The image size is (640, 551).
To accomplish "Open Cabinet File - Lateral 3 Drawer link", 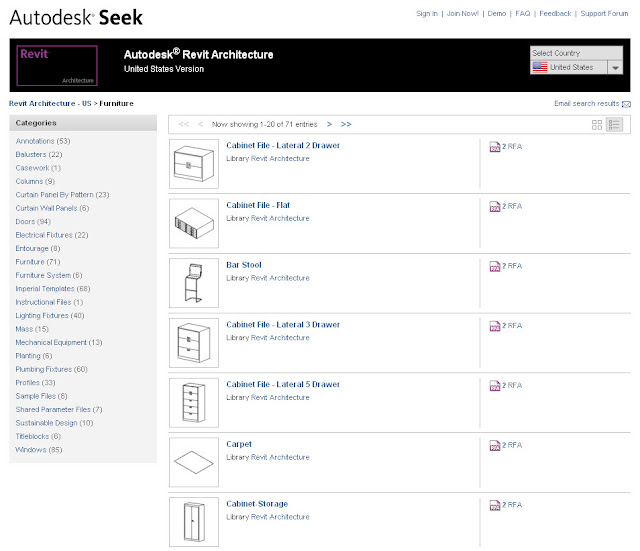I will pos(283,325).
